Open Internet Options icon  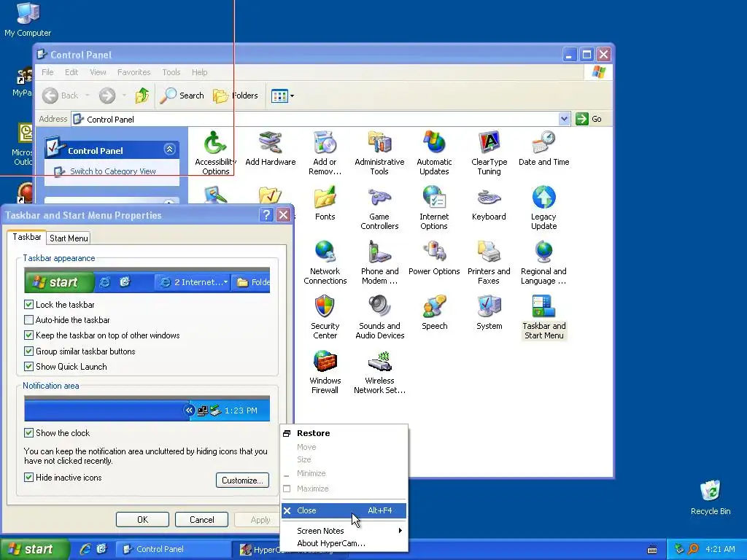coord(434,208)
